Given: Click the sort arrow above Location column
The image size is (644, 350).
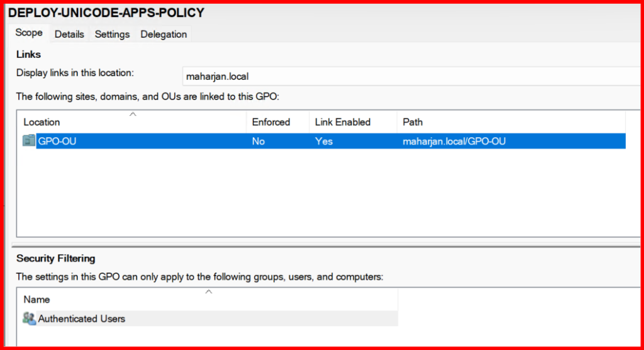Looking at the screenshot, I should point(133,114).
